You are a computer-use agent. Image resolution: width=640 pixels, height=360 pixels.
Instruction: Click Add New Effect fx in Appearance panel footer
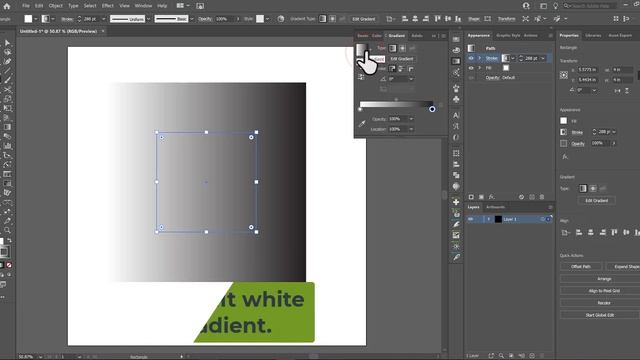coord(492,197)
